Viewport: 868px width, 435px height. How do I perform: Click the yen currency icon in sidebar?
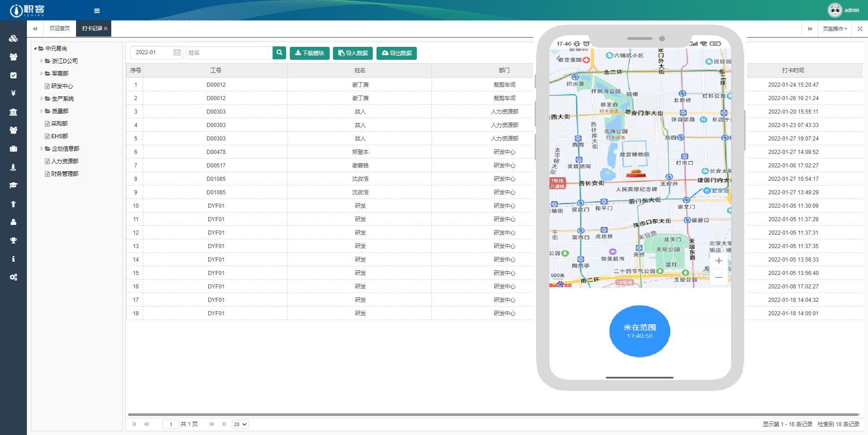click(x=13, y=93)
